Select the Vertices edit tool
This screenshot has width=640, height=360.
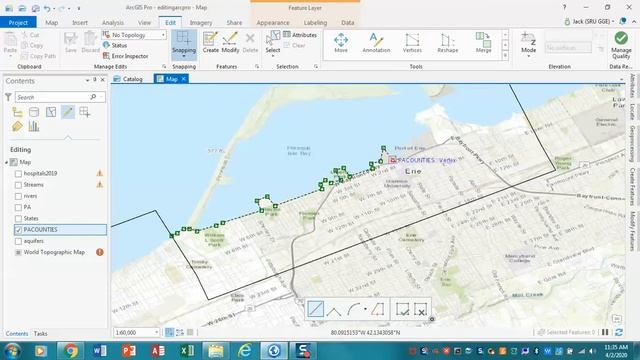[x=412, y=43]
